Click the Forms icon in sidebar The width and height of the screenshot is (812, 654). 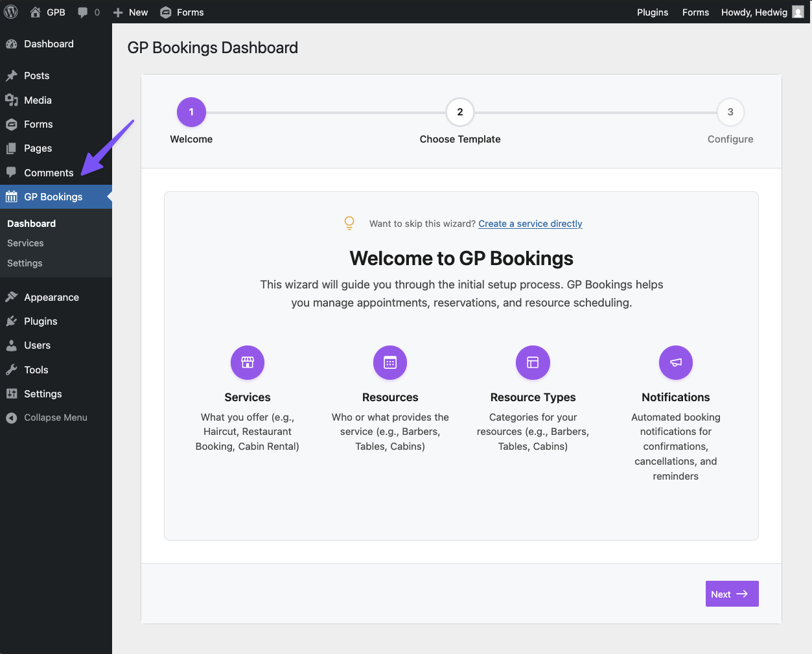(x=12, y=124)
